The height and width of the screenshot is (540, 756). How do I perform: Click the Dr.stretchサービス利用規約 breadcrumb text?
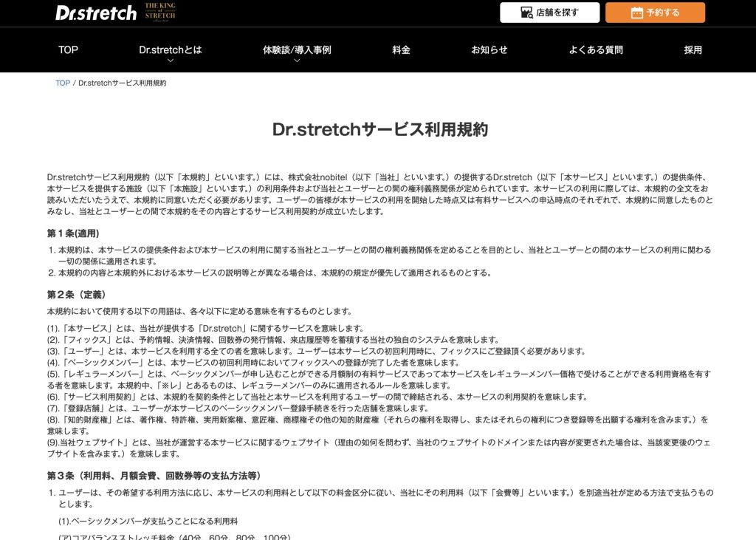click(122, 83)
